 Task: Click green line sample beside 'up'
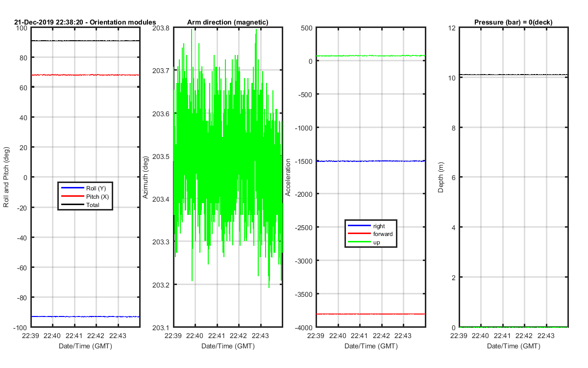pos(359,242)
